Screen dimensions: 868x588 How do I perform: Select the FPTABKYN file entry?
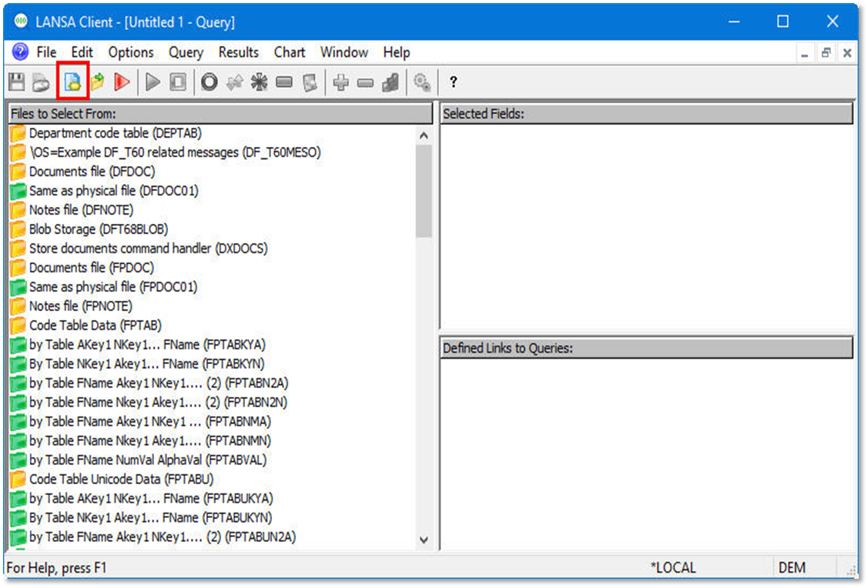click(146, 364)
